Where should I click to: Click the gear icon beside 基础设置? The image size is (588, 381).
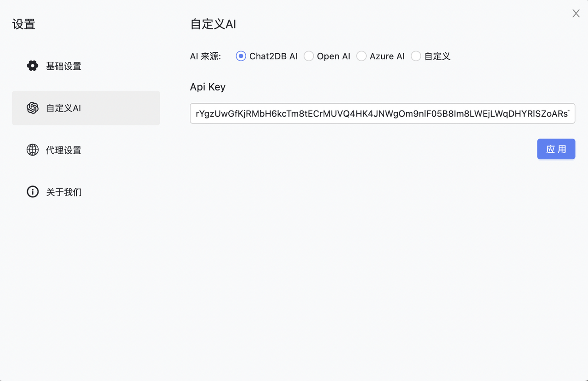[x=33, y=66]
